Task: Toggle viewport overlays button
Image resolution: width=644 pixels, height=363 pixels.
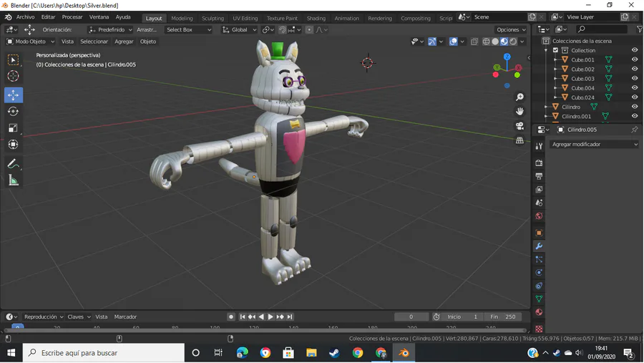Action: click(454, 42)
